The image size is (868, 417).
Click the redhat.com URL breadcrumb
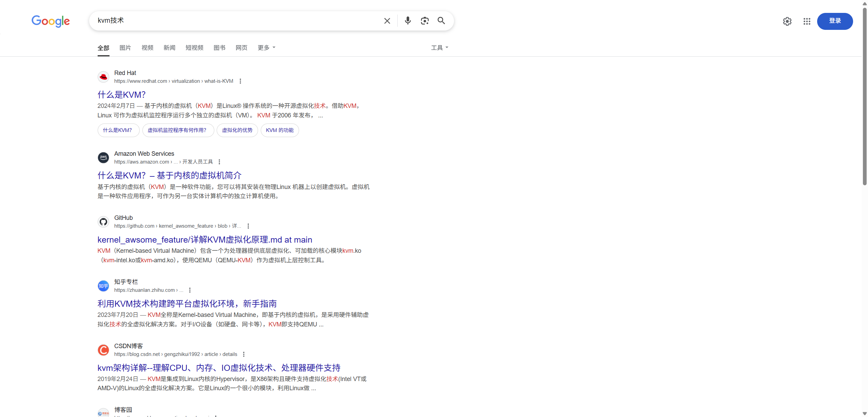pyautogui.click(x=174, y=81)
